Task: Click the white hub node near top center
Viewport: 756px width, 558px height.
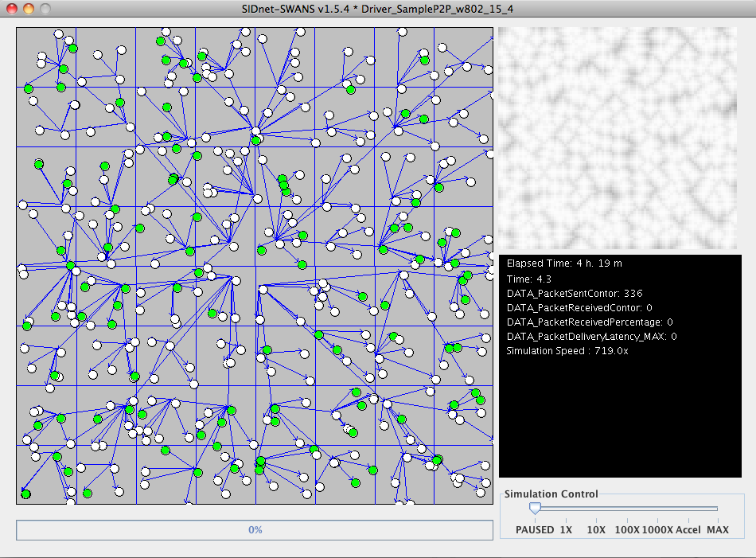Action: tap(255, 131)
